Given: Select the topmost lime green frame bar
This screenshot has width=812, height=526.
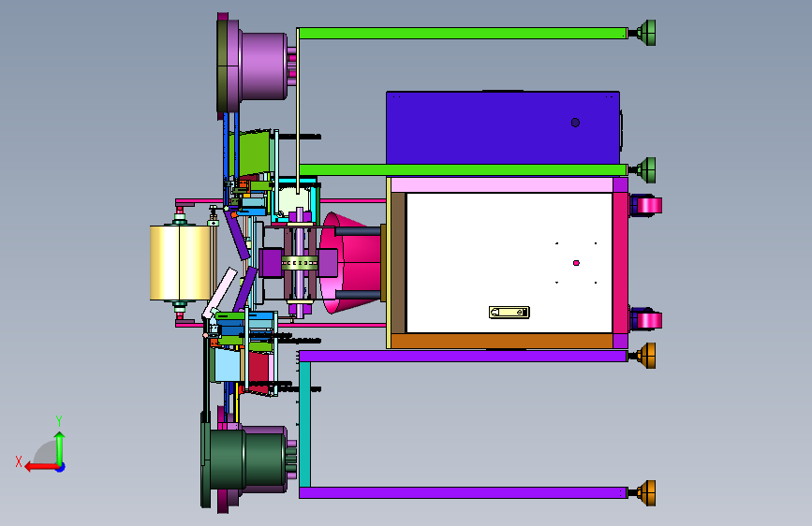Looking at the screenshot, I should [x=463, y=33].
